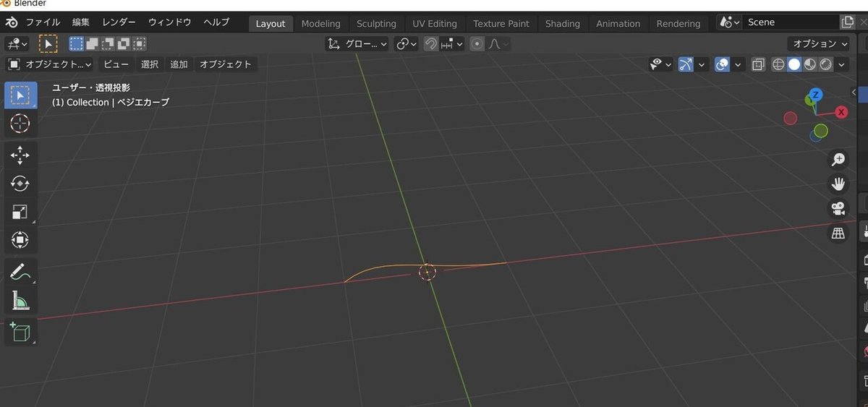Open the snapping options dropdown
Image resolution: width=868 pixels, height=407 pixels.
pos(452,44)
